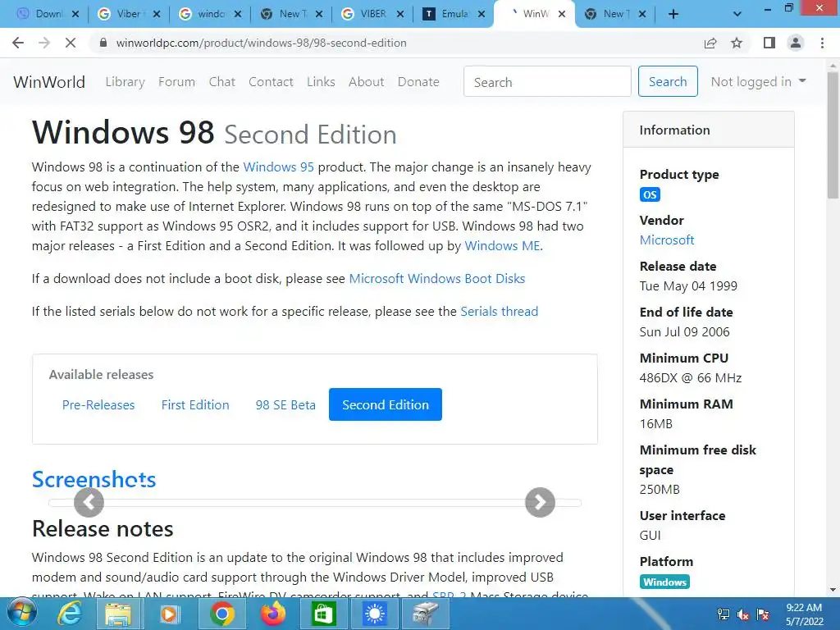Open the Action Center flag icon
Screen dimensions: 840x630
pos(763,614)
